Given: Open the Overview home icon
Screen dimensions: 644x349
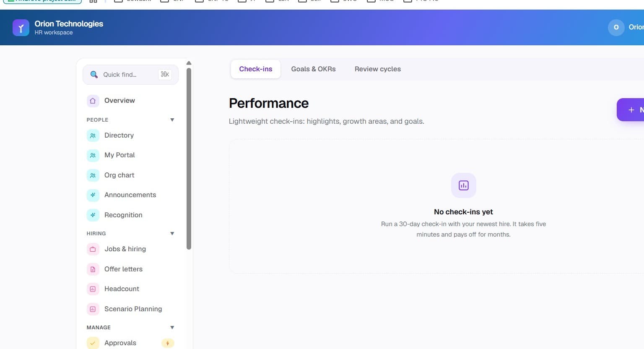Looking at the screenshot, I should click(x=93, y=101).
